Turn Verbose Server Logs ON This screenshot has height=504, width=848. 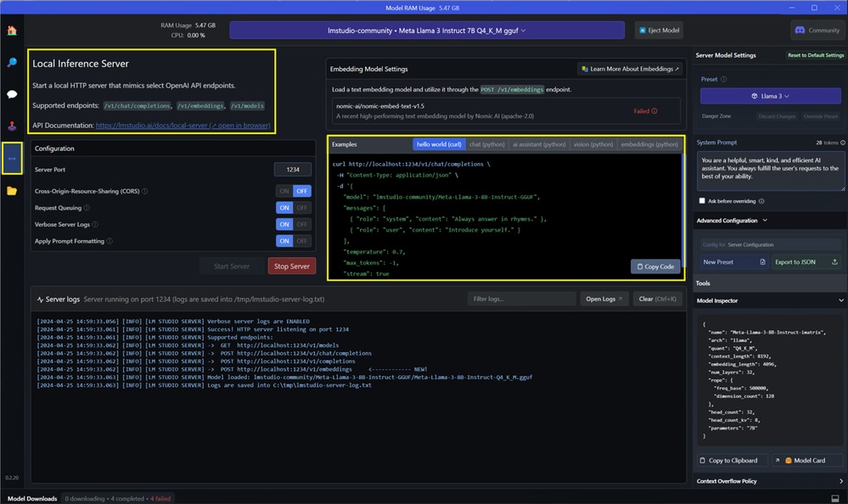(x=284, y=224)
